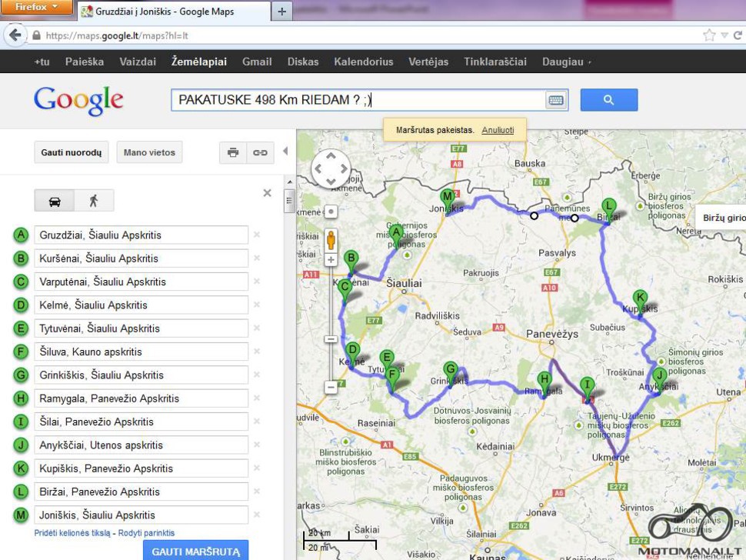Click the +tu menu item
Screen dimensions: 746x560
(x=42, y=62)
